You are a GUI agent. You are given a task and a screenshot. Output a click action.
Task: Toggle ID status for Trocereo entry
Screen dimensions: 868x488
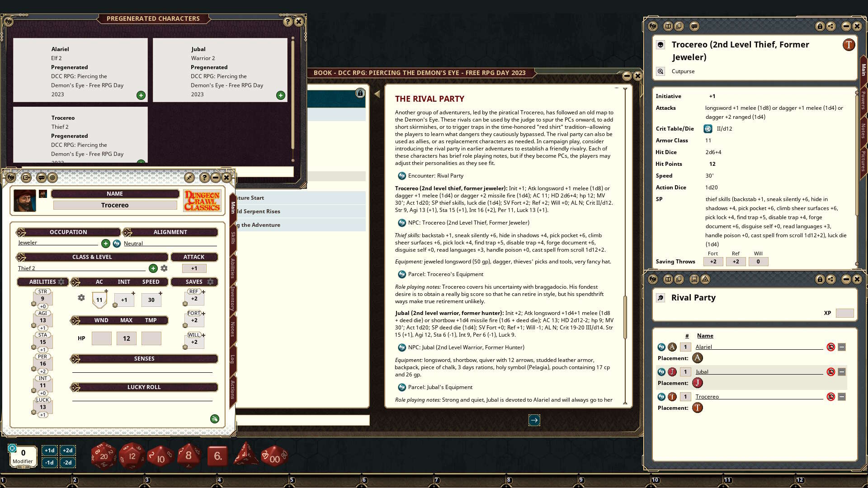click(x=830, y=397)
